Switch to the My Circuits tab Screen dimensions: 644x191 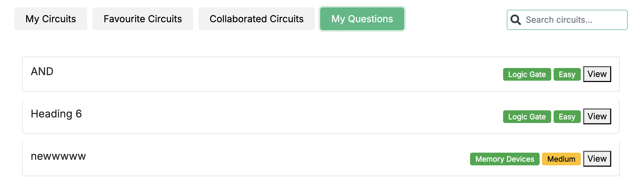(x=51, y=19)
